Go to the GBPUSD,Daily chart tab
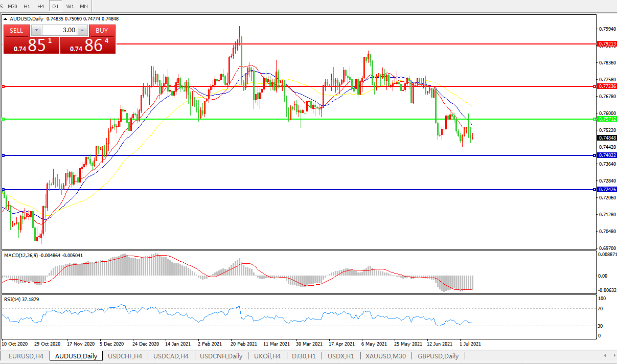Screen dimensions: 617x364 [x=438, y=356]
